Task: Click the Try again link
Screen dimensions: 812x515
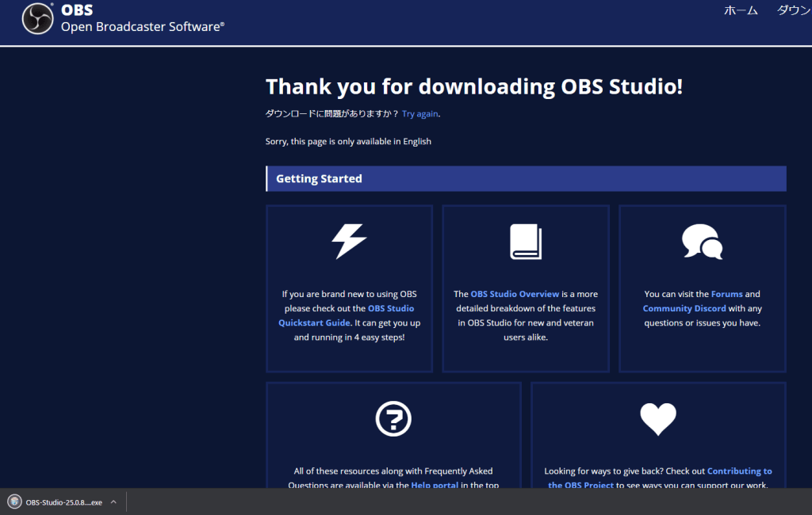Action: [x=419, y=114]
